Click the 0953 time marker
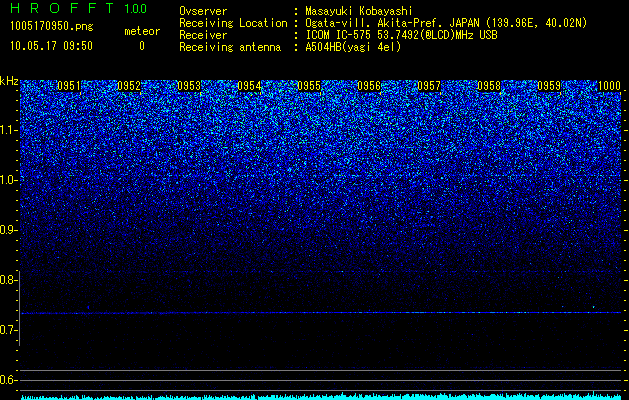Image resolution: width=629 pixels, height=400 pixels. click(189, 86)
